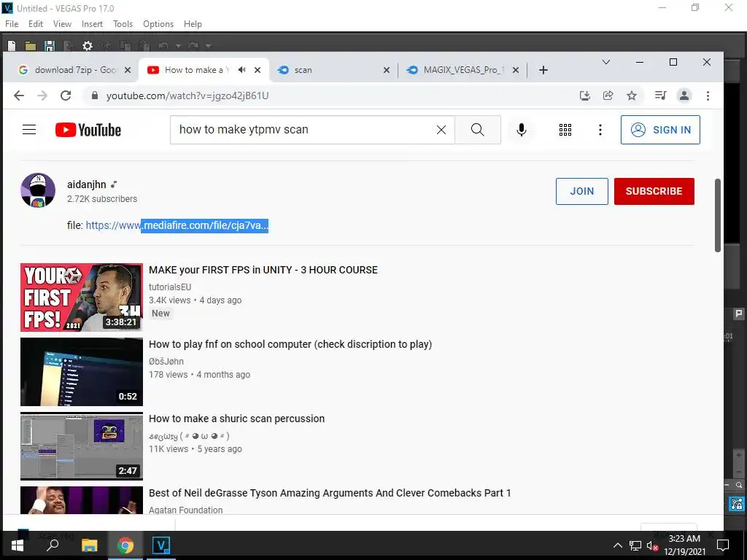Open MAKE your FIRST FPS in UNITY video title
The image size is (747, 560).
(x=263, y=270)
